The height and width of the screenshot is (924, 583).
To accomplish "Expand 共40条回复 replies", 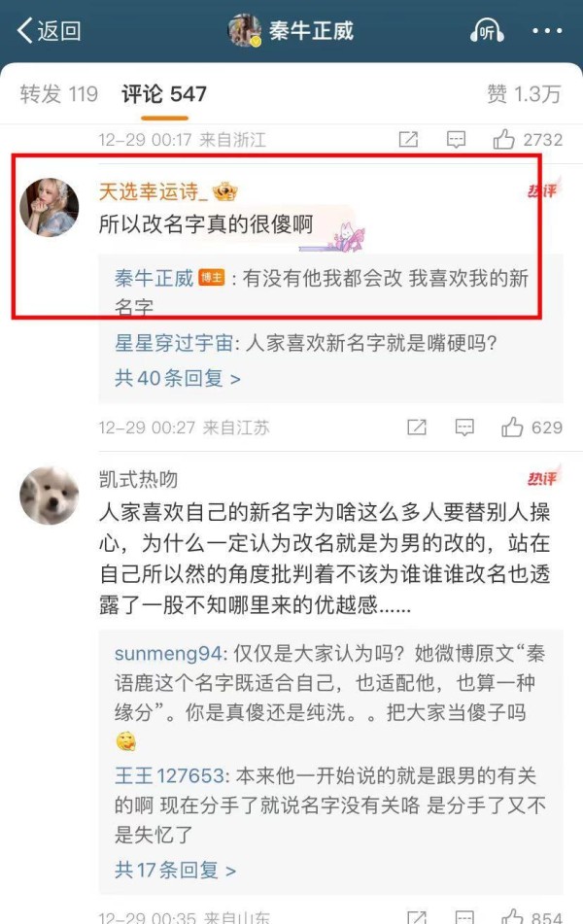I will [178, 378].
